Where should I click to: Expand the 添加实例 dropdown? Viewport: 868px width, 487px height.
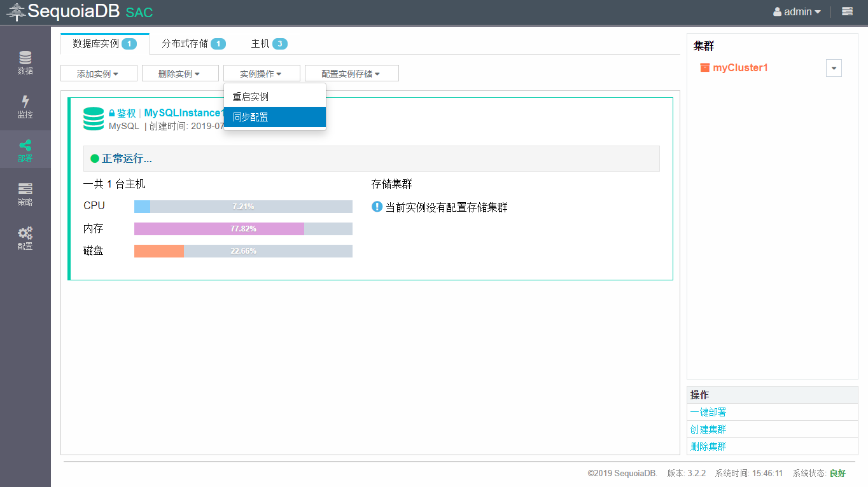(x=99, y=74)
